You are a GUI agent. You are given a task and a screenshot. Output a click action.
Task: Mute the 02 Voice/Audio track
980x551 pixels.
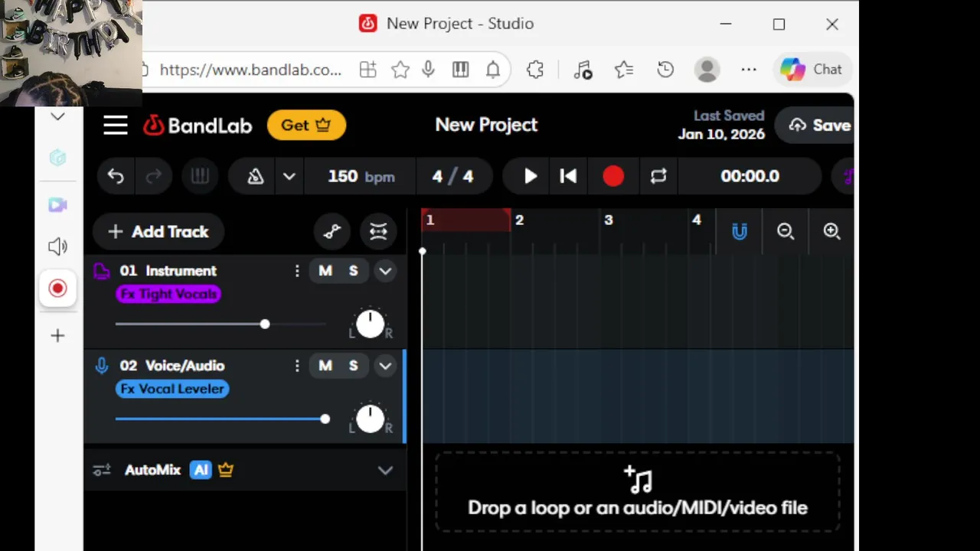click(325, 366)
